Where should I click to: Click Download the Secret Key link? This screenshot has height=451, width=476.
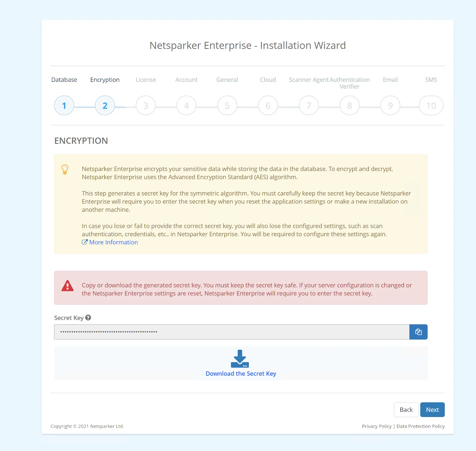coord(241,374)
